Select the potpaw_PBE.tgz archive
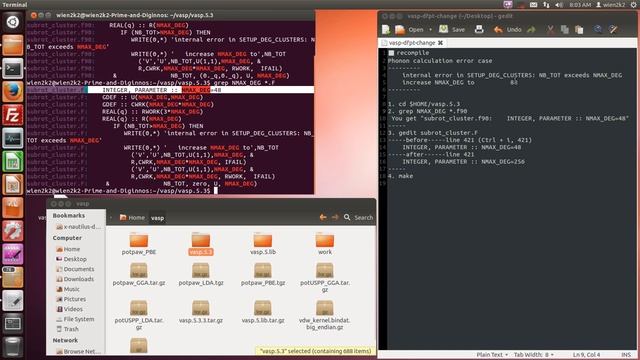This screenshot has height=360, width=640. click(x=263, y=274)
